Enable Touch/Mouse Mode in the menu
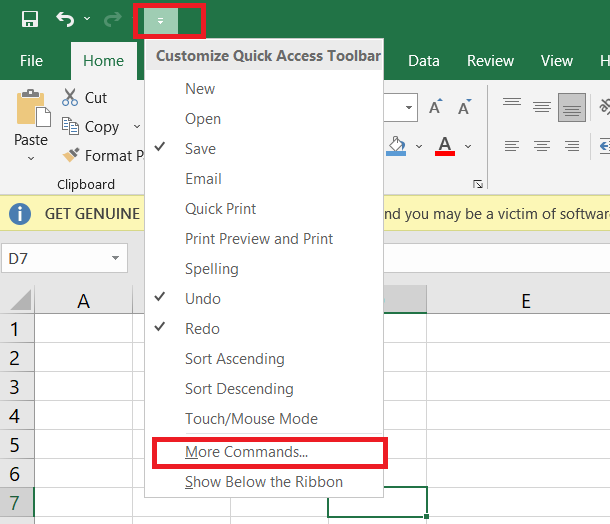 click(264, 419)
